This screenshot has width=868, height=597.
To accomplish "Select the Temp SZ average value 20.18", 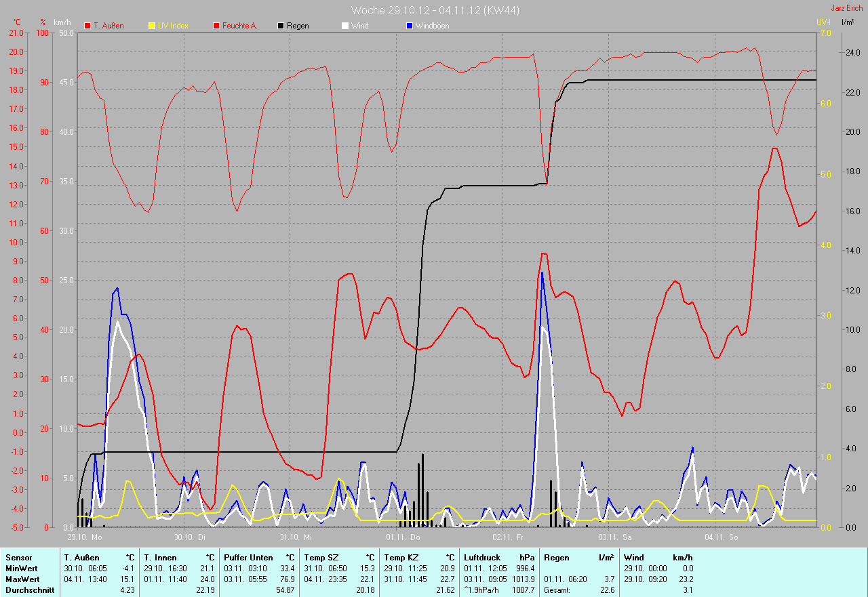I will coord(365,590).
